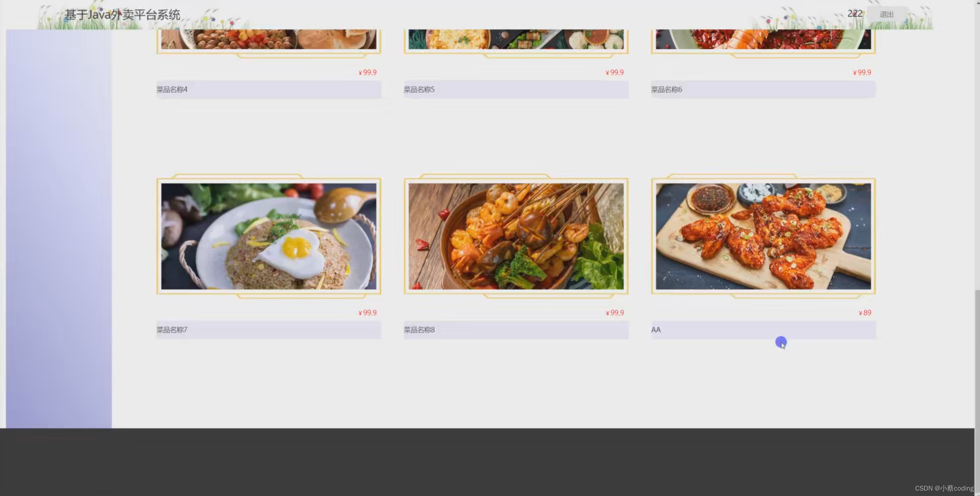
Task: Click the purple left sidebar panel
Action: click(x=59, y=229)
